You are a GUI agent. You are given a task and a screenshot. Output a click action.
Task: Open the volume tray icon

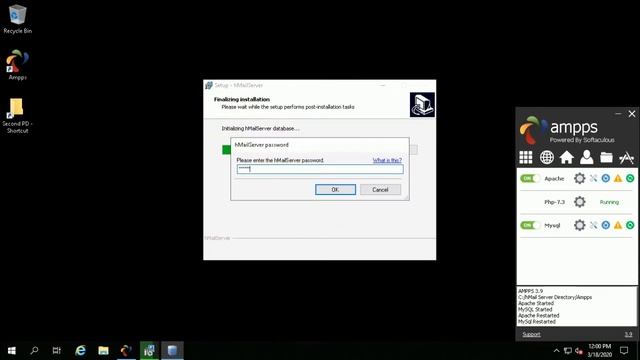click(x=578, y=351)
